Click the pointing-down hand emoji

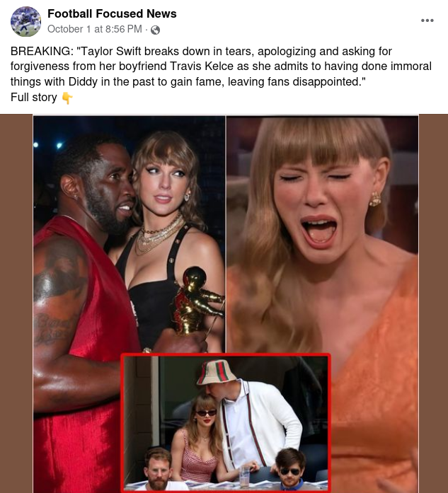pos(67,98)
